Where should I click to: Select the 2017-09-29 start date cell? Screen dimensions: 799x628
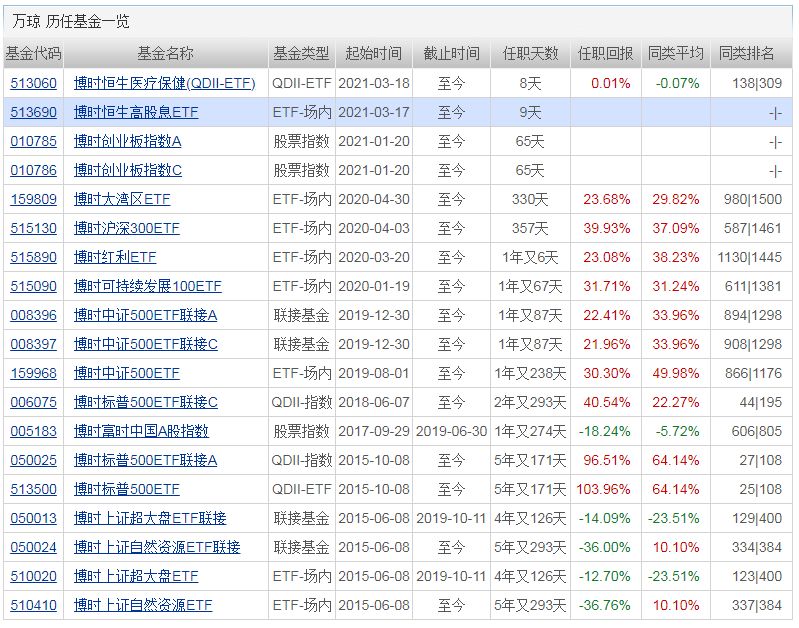(374, 432)
